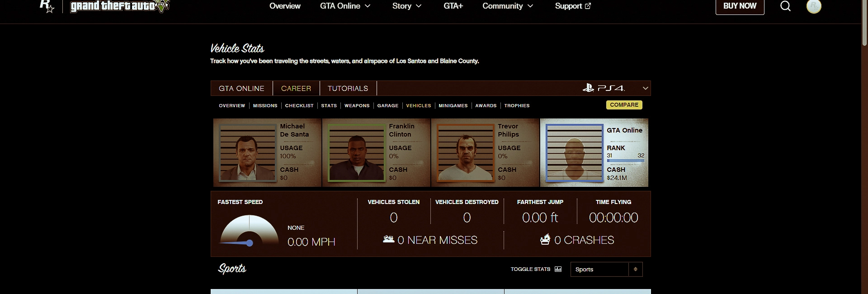Image resolution: width=868 pixels, height=294 pixels.
Task: Expand the Story nav menu
Action: tap(407, 6)
